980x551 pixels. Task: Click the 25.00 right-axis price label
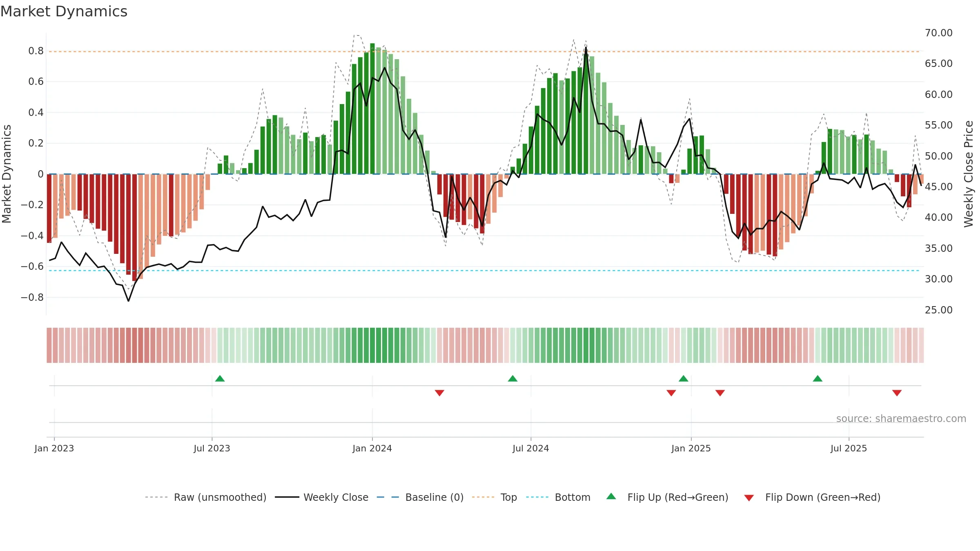[939, 310]
